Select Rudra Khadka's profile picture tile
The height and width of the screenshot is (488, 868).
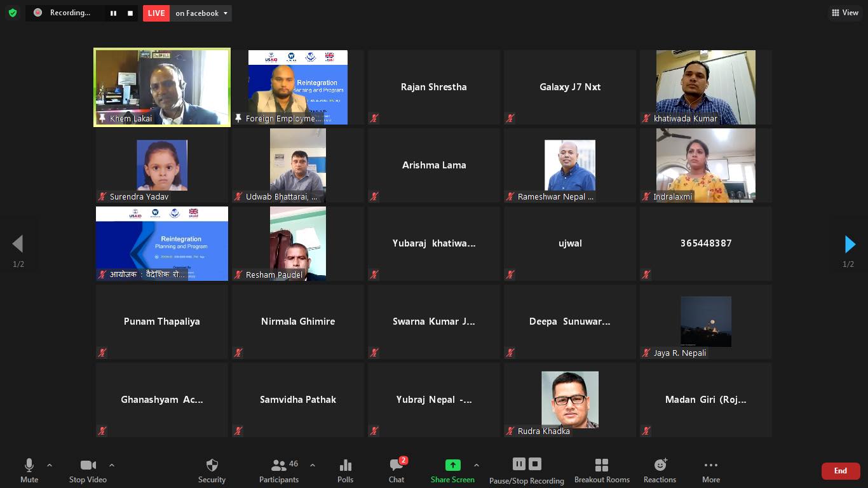570,400
